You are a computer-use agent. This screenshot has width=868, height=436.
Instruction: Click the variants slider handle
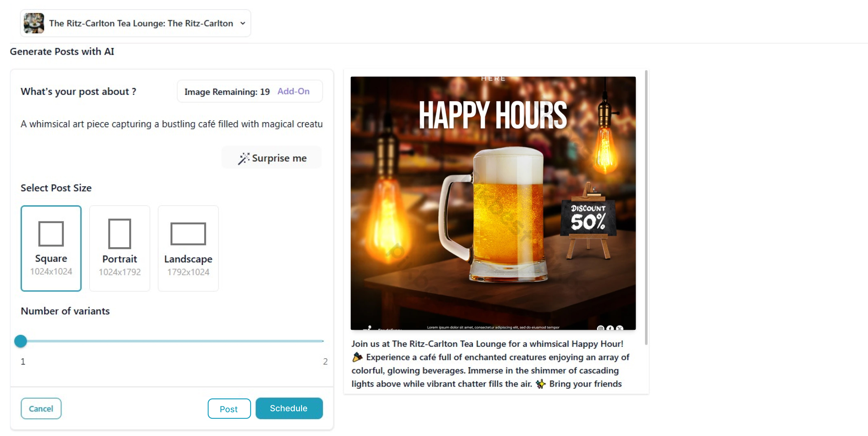tap(20, 341)
